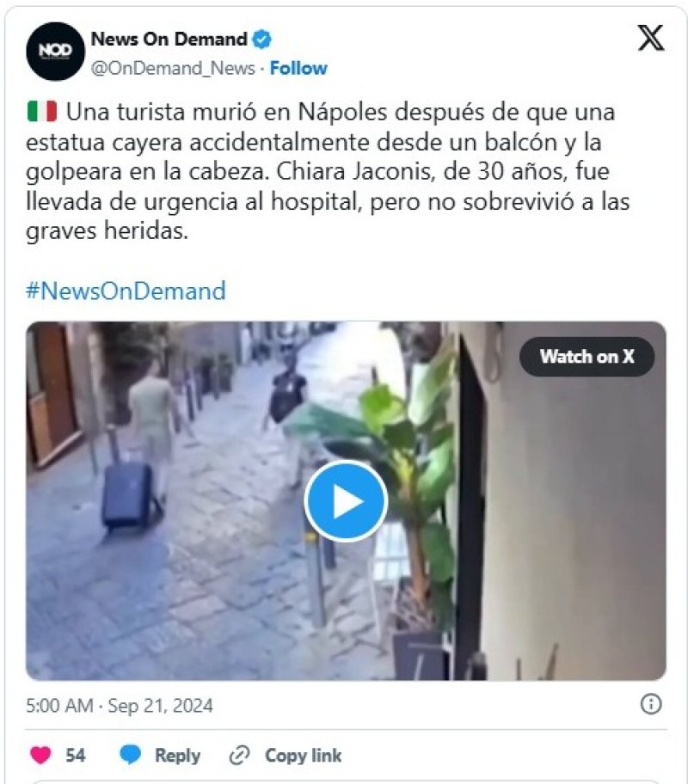Open the tweet timestamp Sep 21, 2024

[x=120, y=706]
